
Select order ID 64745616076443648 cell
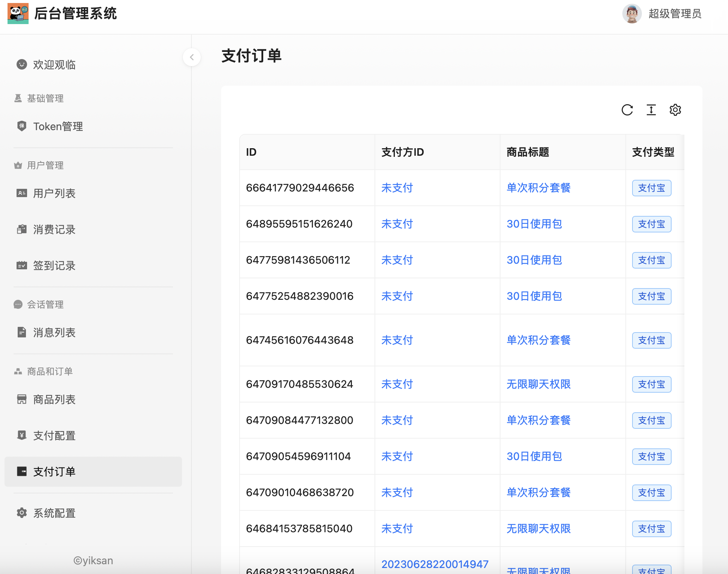coord(307,340)
